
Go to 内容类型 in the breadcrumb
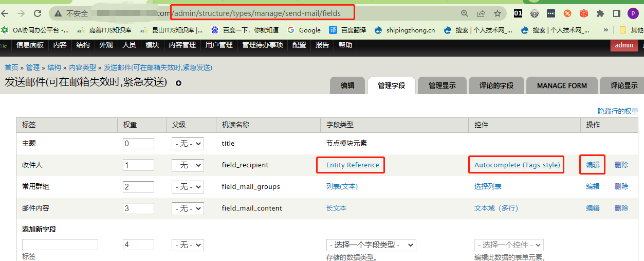coord(82,67)
